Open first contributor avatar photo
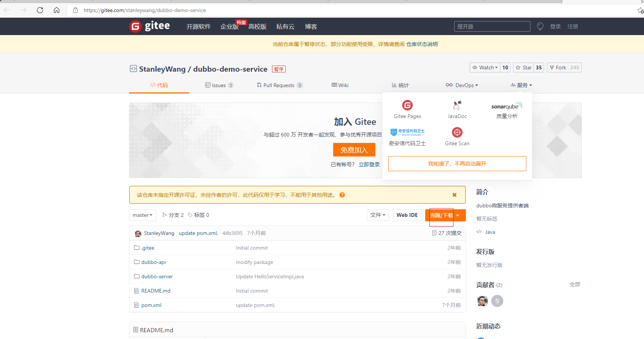Image resolution: width=644 pixels, height=339 pixels. coord(483,301)
